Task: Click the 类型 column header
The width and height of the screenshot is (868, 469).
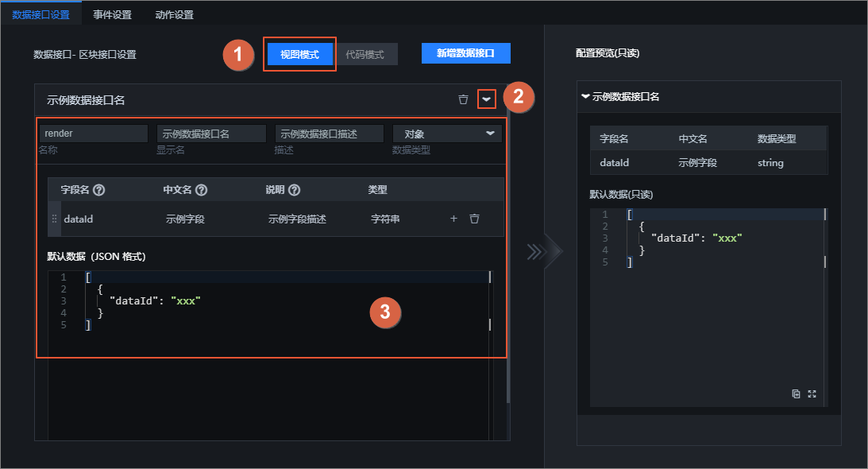Action: coord(378,190)
